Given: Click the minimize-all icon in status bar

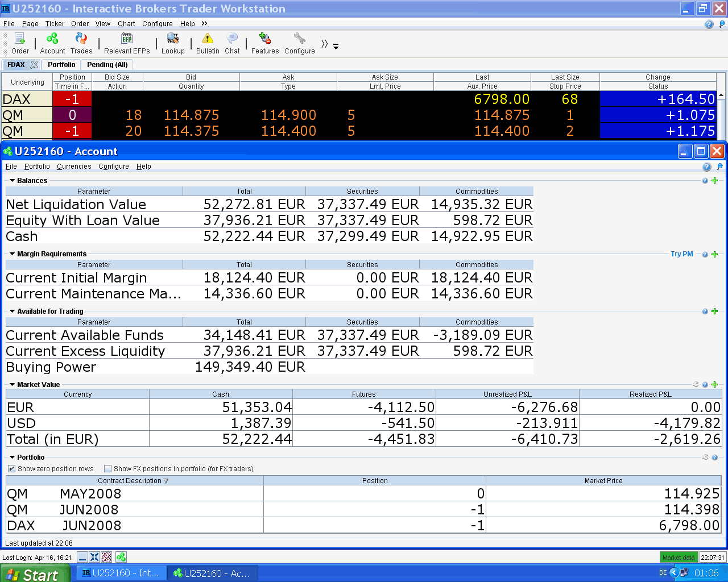Looking at the screenshot, I should (82, 557).
